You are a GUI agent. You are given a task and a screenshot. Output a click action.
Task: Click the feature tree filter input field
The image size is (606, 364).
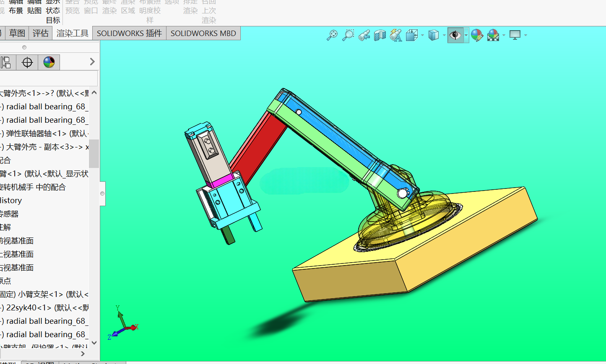[49, 78]
